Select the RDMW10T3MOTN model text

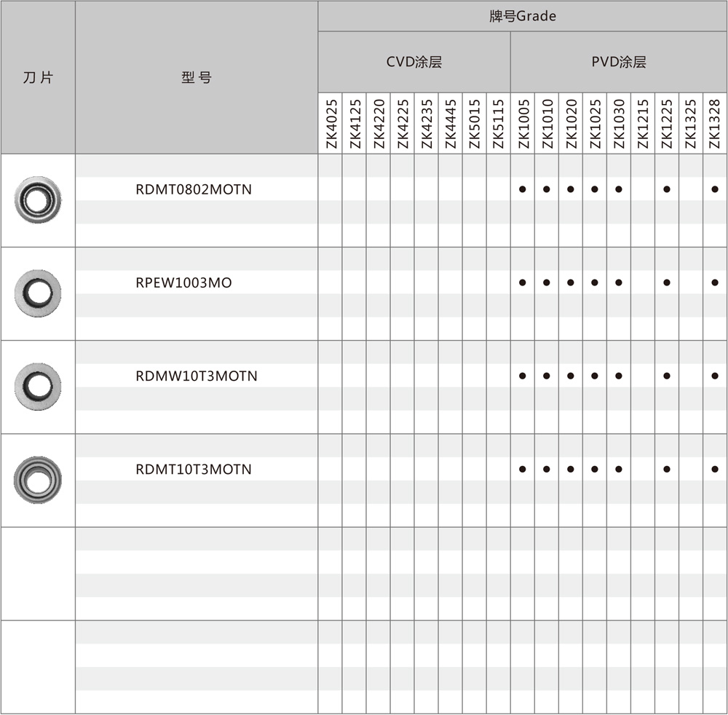196,376
